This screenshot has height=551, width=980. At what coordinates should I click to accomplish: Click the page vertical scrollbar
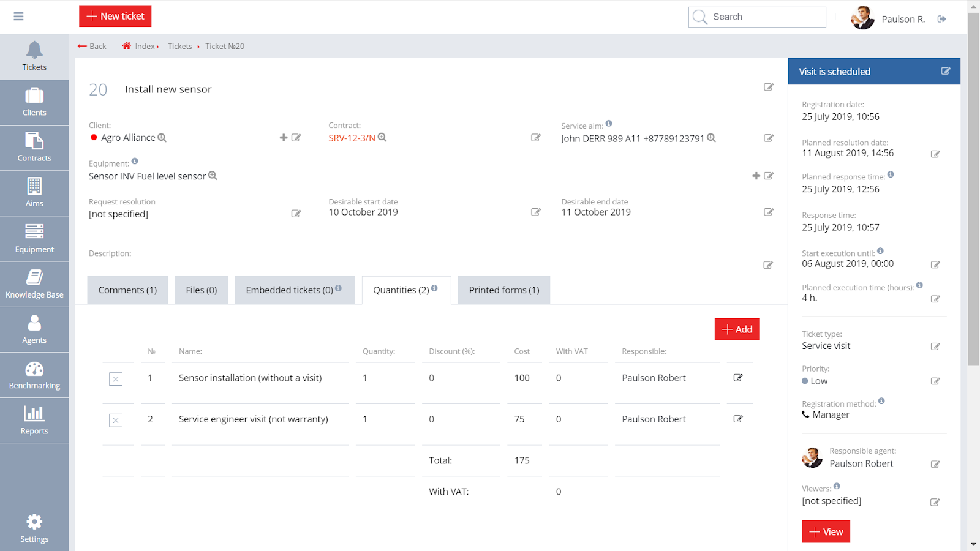(973, 184)
